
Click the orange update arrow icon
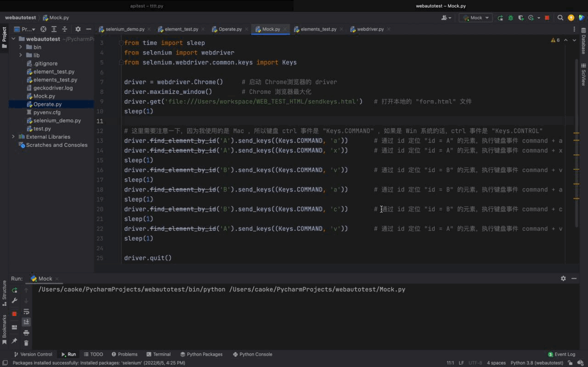[571, 18]
